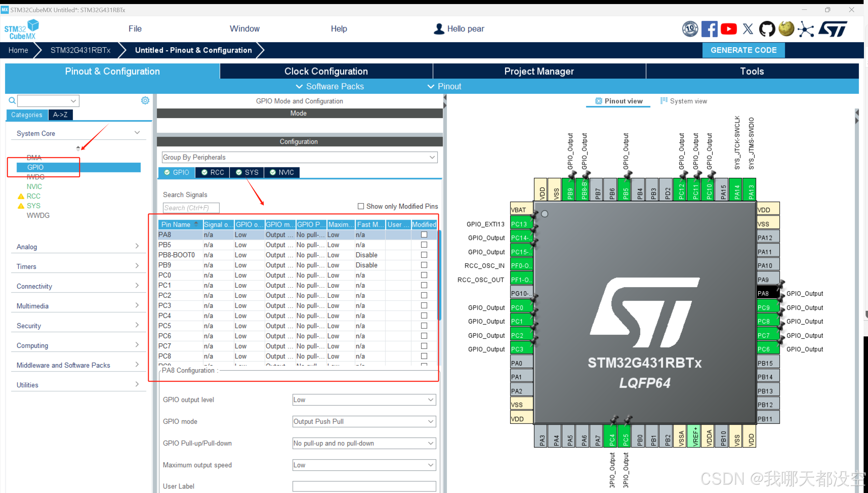The width and height of the screenshot is (868, 493).
Task: Open the File menu
Action: [135, 29]
